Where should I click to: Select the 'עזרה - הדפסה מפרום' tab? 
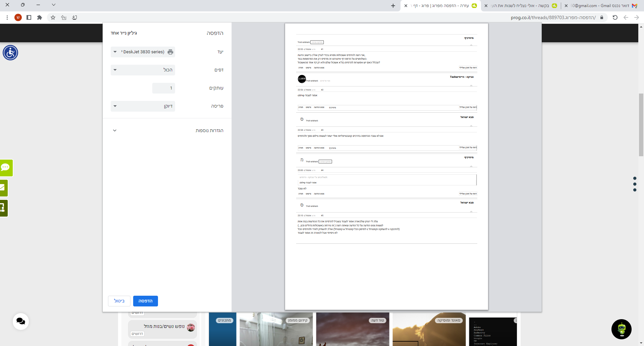tap(441, 6)
